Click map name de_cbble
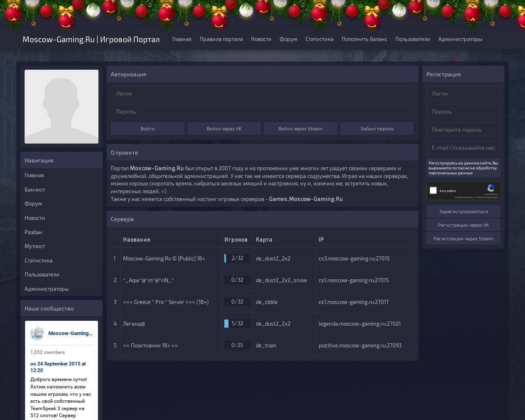525x420 pixels. [267, 302]
